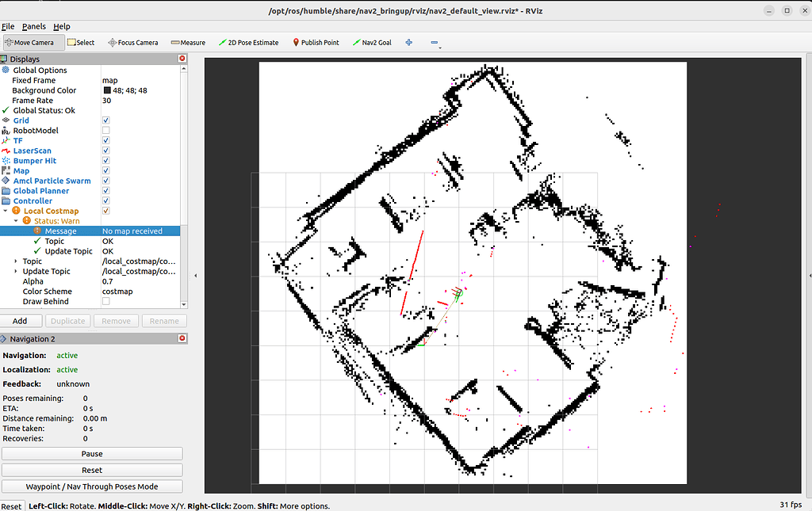Viewport: 812px width, 511px height.
Task: Select the Move Camera tool
Action: [x=31, y=43]
